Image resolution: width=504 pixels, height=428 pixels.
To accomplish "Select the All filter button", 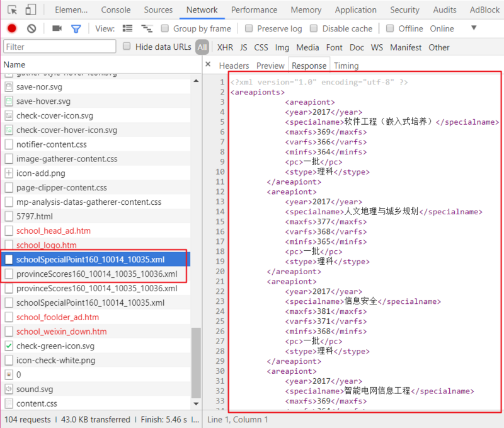I will 202,47.
